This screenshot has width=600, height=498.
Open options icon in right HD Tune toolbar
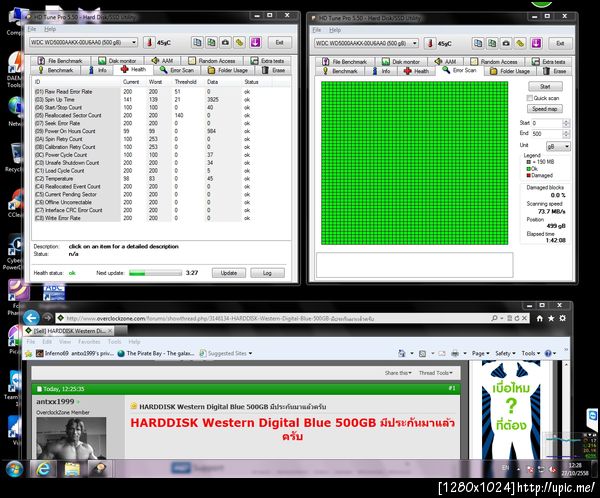click(x=520, y=43)
